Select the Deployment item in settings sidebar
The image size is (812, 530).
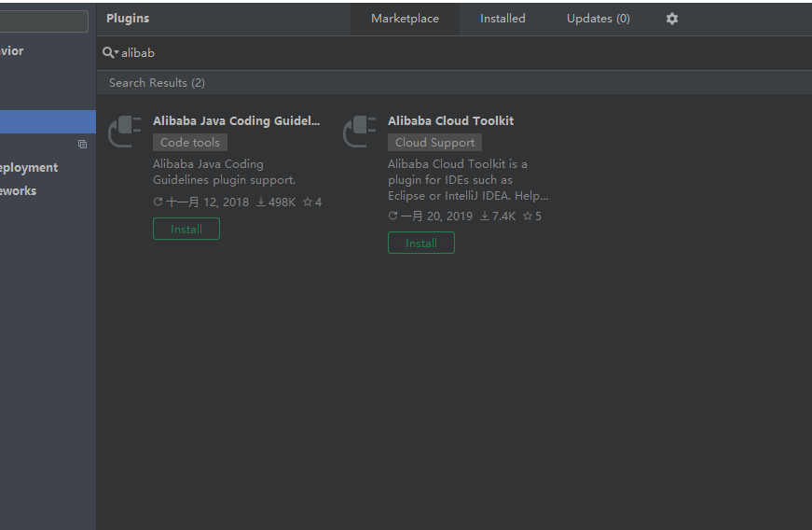pyautogui.click(x=29, y=168)
